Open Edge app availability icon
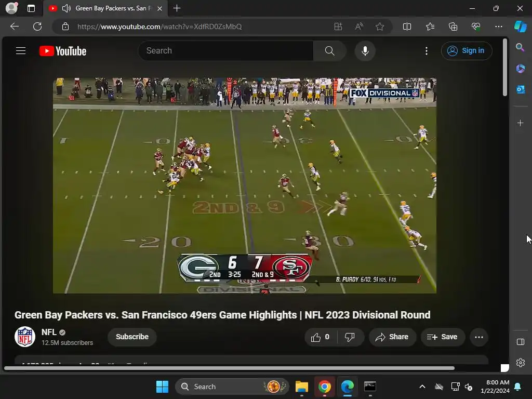Screen dimensions: 532x399 [338, 26]
